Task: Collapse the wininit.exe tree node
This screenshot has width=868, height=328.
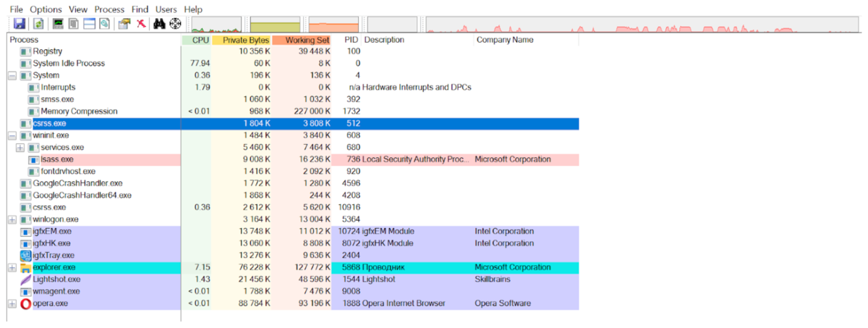Action: point(12,135)
